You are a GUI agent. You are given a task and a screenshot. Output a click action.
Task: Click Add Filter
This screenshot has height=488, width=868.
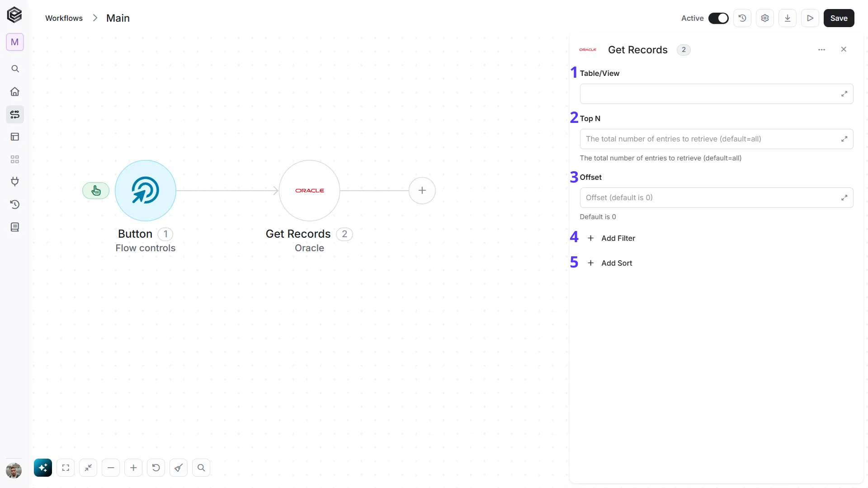611,238
